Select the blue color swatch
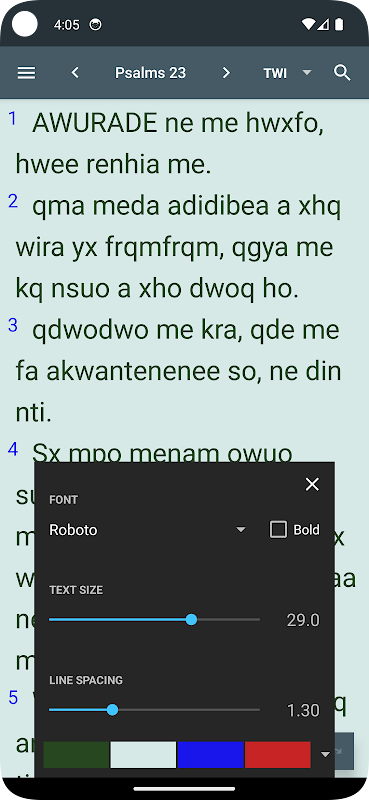 click(210, 755)
